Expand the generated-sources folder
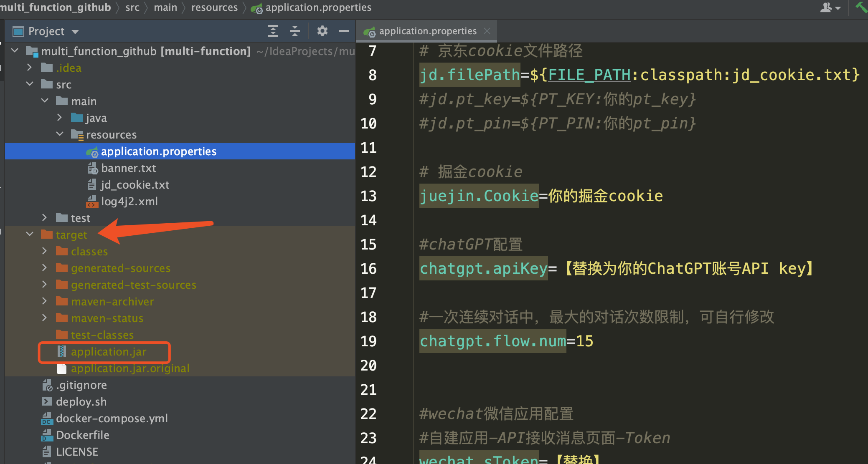This screenshot has width=868, height=464. click(45, 267)
